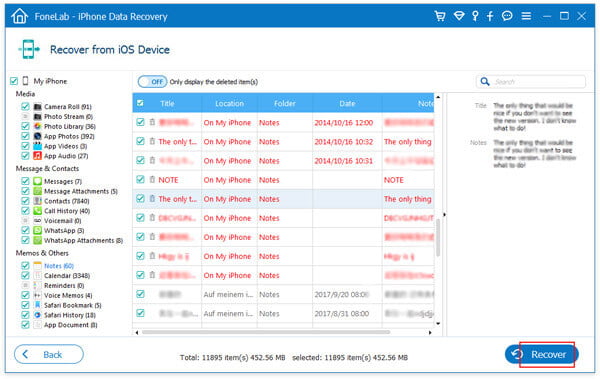This screenshot has height=379, width=600.
Task: Click the vertical scrollbar down arrow
Action: pyautogui.click(x=438, y=323)
